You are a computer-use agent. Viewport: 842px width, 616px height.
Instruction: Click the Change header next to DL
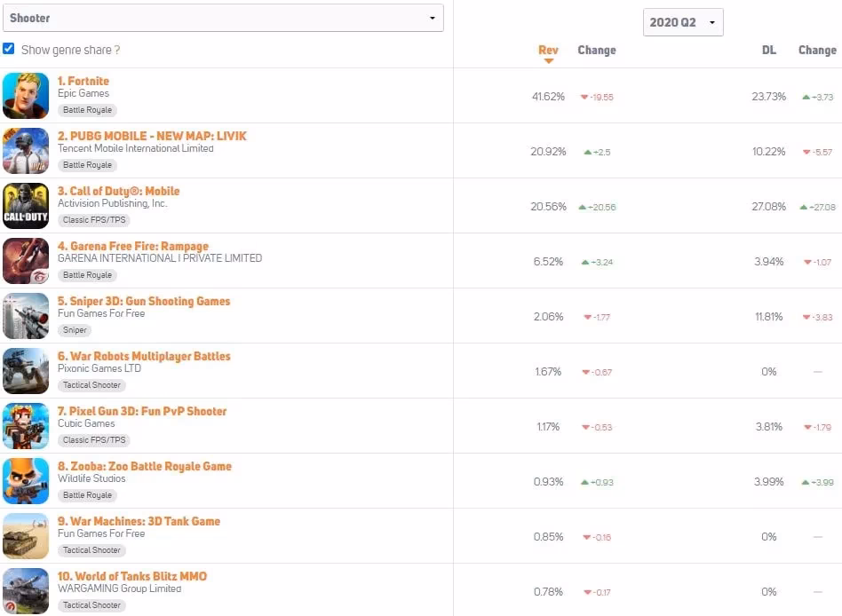(x=817, y=50)
